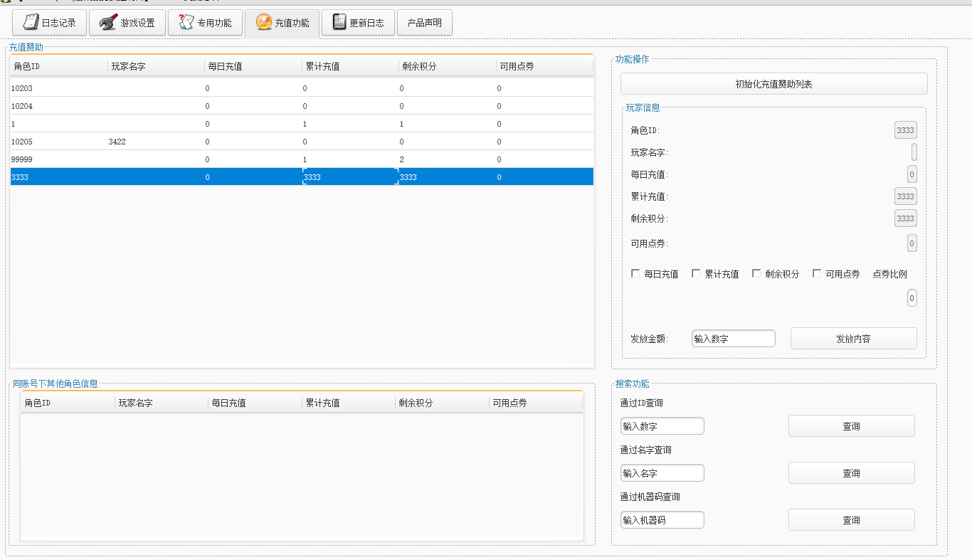Click 每日充值 header in 同账号下其他角色信息 table
972x560 pixels.
pyautogui.click(x=255, y=403)
